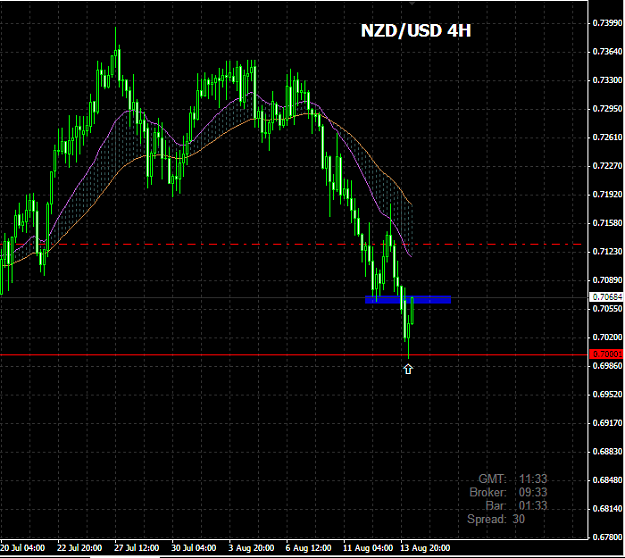Click the "NZD/USD 4H" chart title
Image resolution: width=625 pixels, height=558 pixels.
(416, 31)
